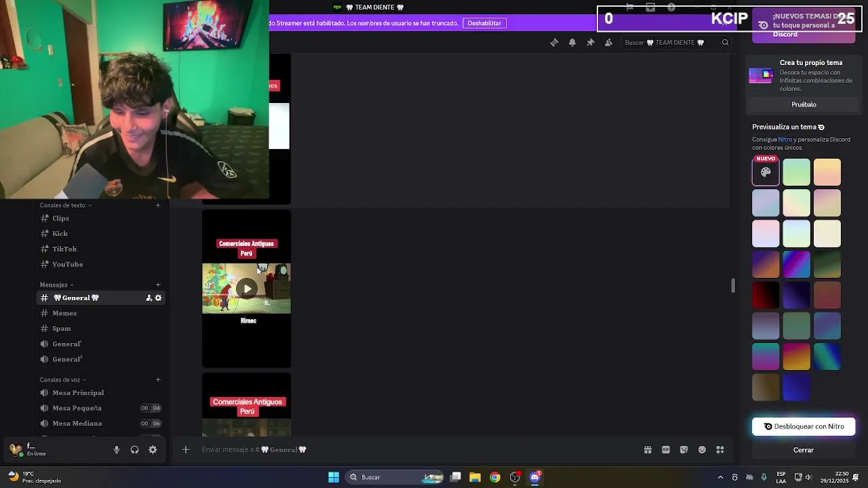This screenshot has height=488, width=868.
Task: Click the Cerrar button
Action: coord(804,450)
